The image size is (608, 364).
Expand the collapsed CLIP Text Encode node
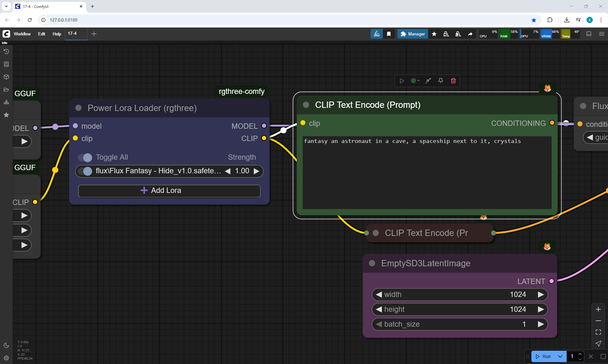pyautogui.click(x=376, y=233)
